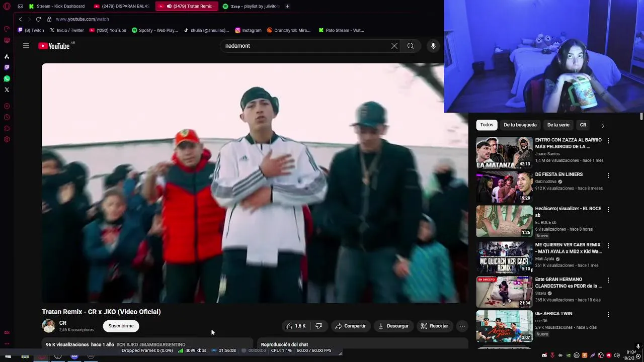644x362 pixels.
Task: Open Twitch in the Opera sidebar
Action: (x=7, y=67)
